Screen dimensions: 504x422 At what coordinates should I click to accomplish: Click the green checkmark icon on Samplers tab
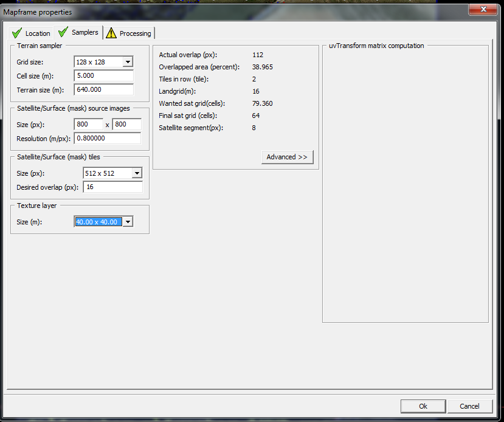(x=63, y=33)
